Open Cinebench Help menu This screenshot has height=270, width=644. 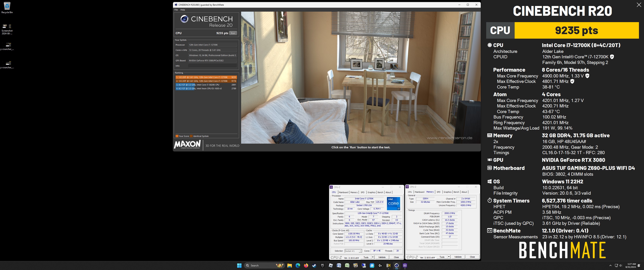183,10
